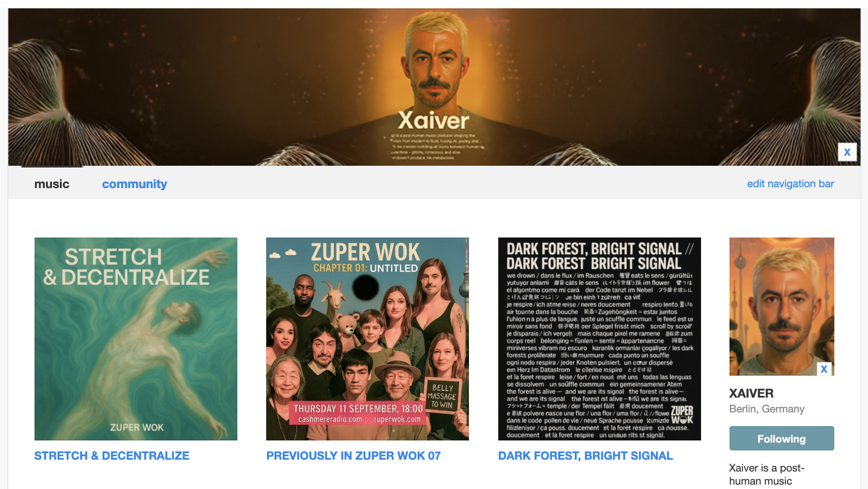This screenshot has width=868, height=489.
Task: Click the Berlin, Germany location text
Action: tap(767, 409)
